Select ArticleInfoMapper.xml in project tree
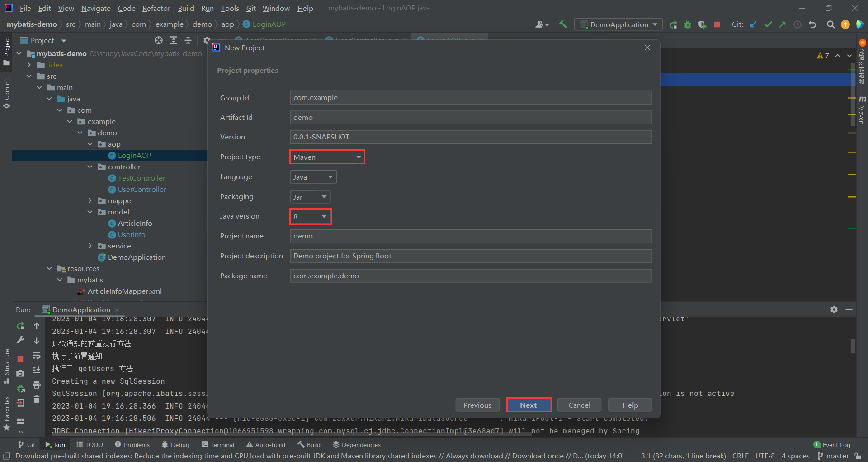The height and width of the screenshot is (462, 868). tap(124, 291)
